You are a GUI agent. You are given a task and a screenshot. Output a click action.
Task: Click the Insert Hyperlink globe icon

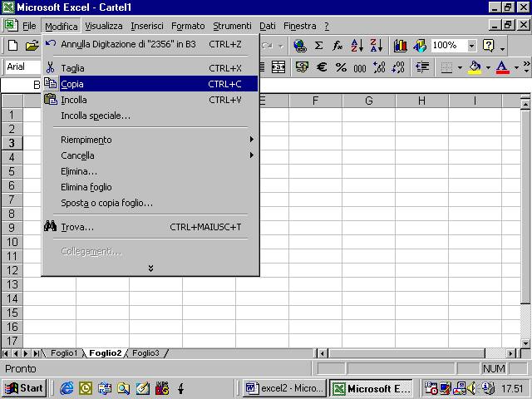pos(299,46)
